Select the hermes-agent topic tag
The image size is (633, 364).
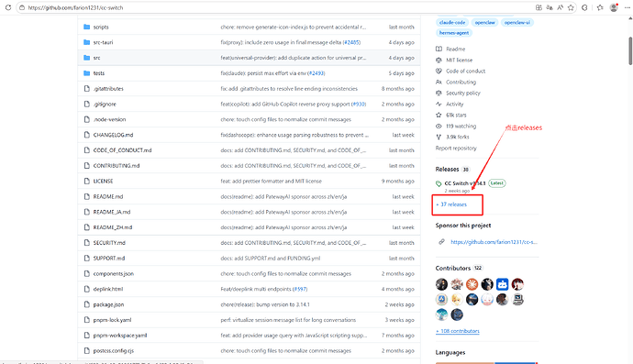[454, 33]
